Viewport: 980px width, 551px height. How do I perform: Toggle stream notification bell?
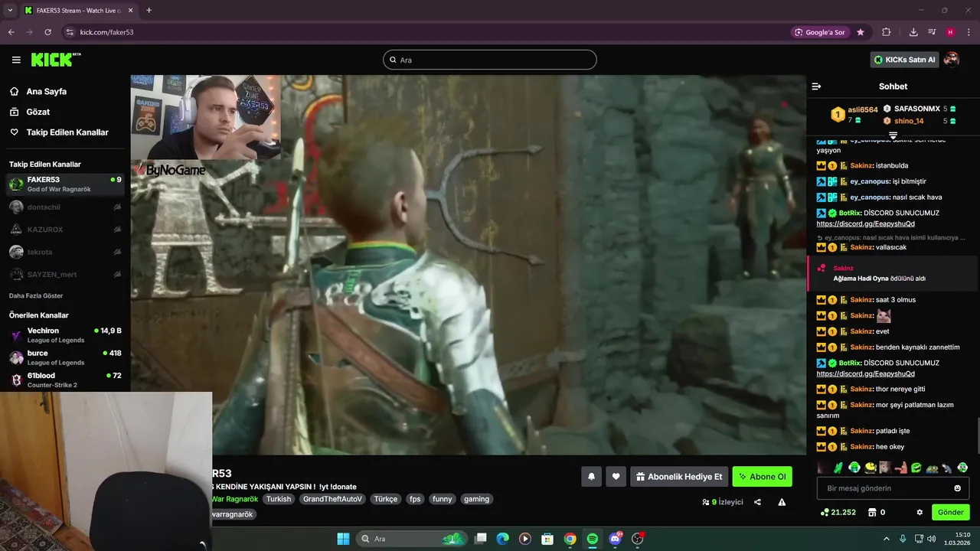(x=591, y=477)
